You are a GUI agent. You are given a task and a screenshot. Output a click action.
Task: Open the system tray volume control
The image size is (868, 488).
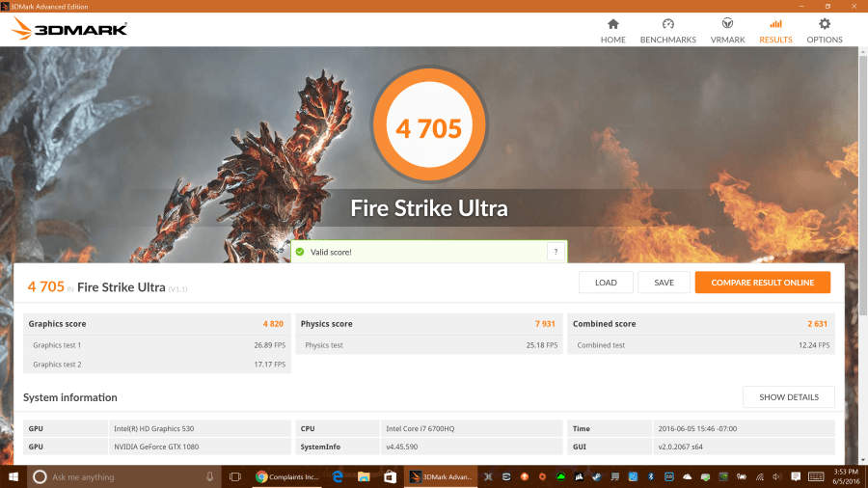(776, 476)
